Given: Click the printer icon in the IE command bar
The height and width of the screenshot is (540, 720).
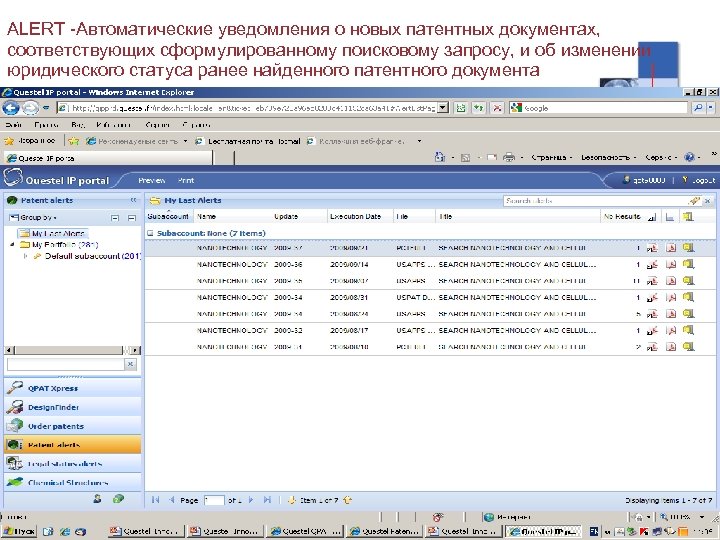Looking at the screenshot, I should coord(509,158).
